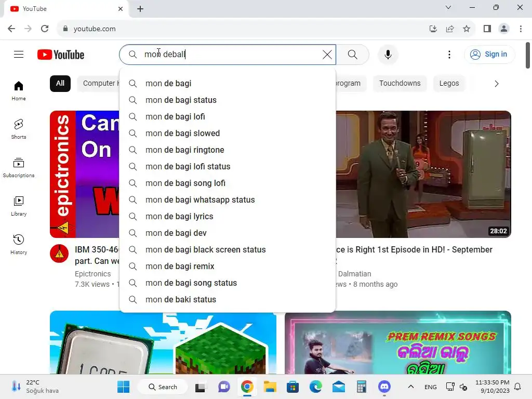Expand the tab search chevron in title bar

(448, 7)
